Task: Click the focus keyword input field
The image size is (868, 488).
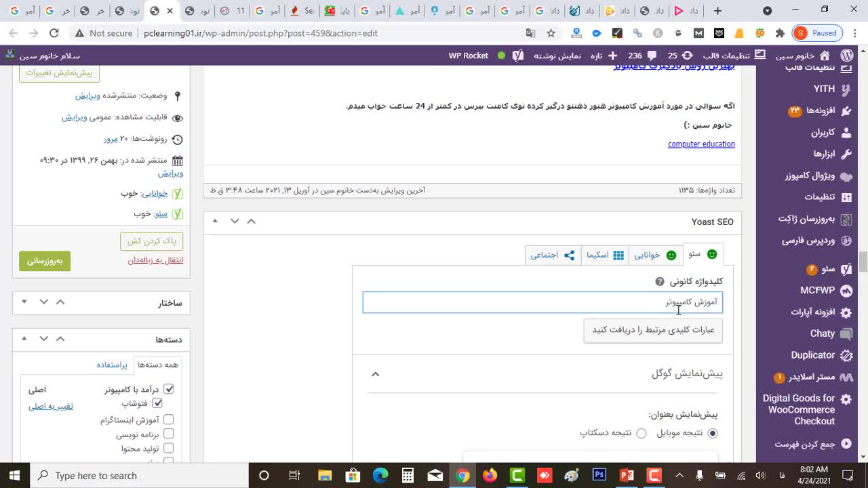Action: point(542,302)
